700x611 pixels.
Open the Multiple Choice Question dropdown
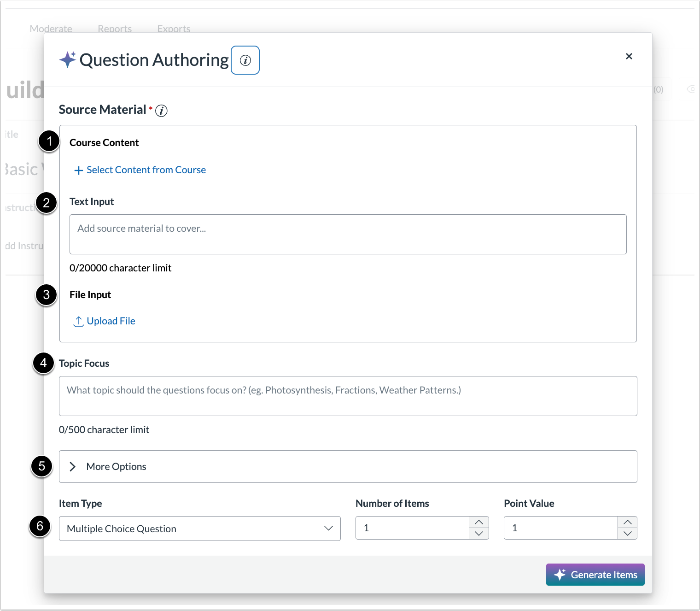(x=199, y=529)
